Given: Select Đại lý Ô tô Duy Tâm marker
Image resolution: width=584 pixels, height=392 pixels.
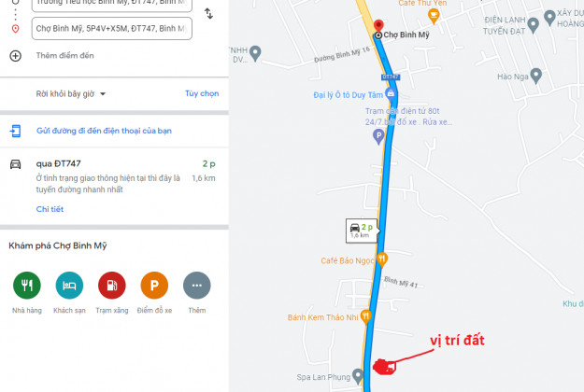Looking at the screenshot, I should (390, 93).
